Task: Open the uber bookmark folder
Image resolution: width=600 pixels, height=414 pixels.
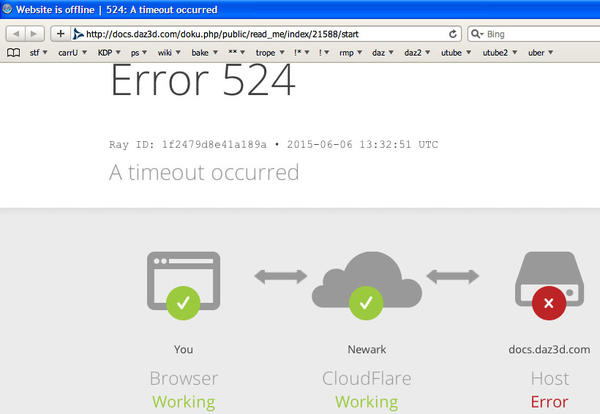Action: pyautogui.click(x=540, y=52)
